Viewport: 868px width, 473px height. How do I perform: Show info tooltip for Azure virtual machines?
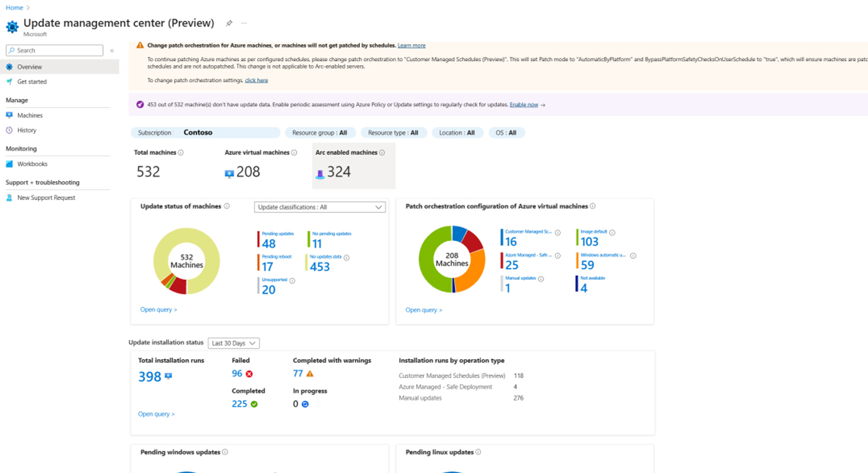pos(294,153)
